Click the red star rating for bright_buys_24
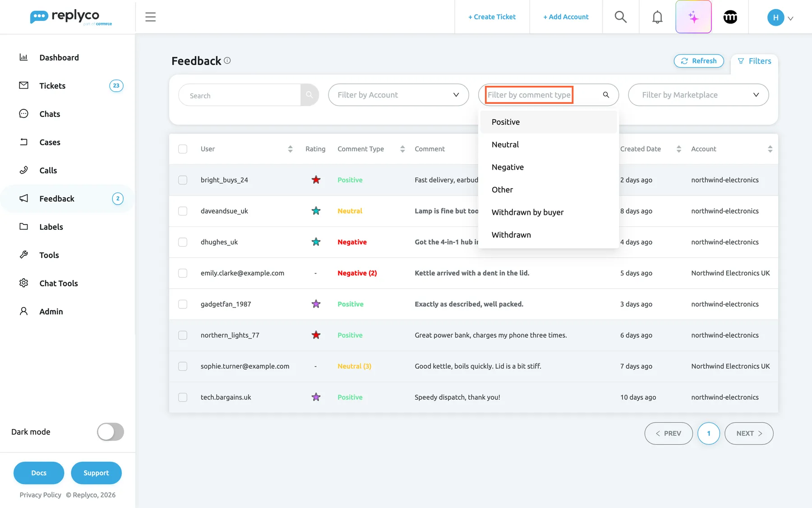Viewport: 812px width, 508px height. coord(316,180)
